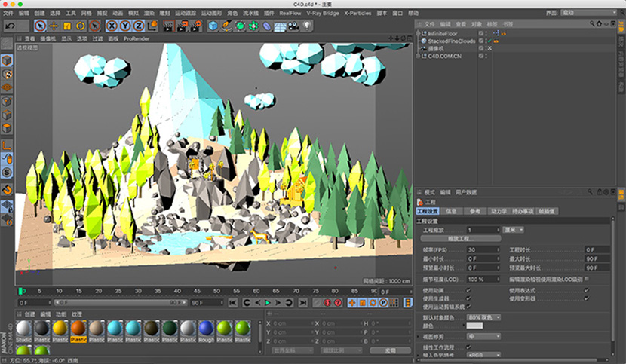Click the Enable Axis L-shaped icon
This screenshot has width=626, height=364.
(x=7, y=145)
